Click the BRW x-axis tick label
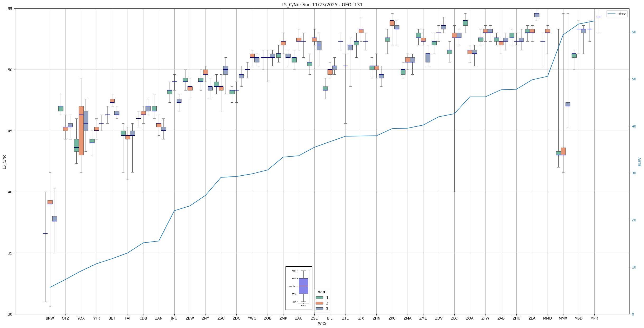Viewport: 644px width, 328px height. pyautogui.click(x=50, y=318)
